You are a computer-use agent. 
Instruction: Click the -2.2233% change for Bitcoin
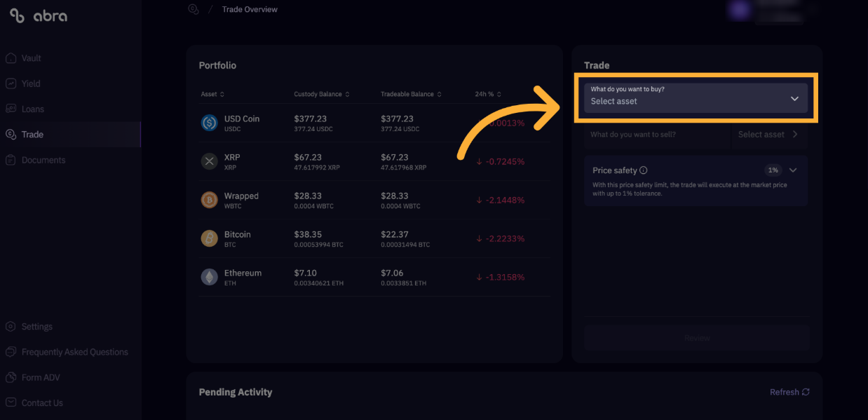[501, 238]
